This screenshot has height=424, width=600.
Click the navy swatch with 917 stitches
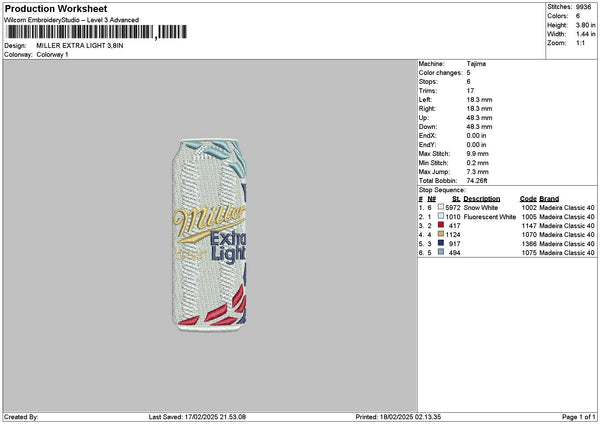point(441,243)
